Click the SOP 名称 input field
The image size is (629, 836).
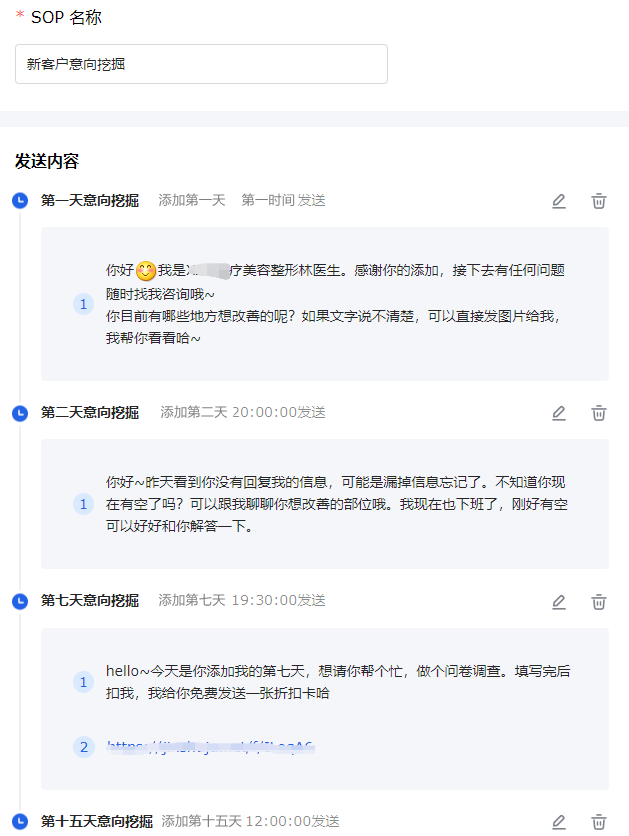tap(200, 63)
